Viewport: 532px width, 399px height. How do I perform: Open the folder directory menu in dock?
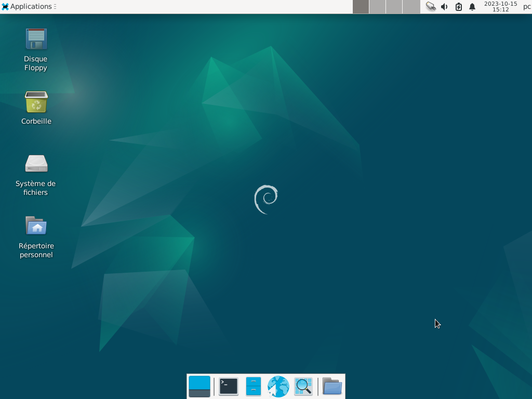click(332, 387)
